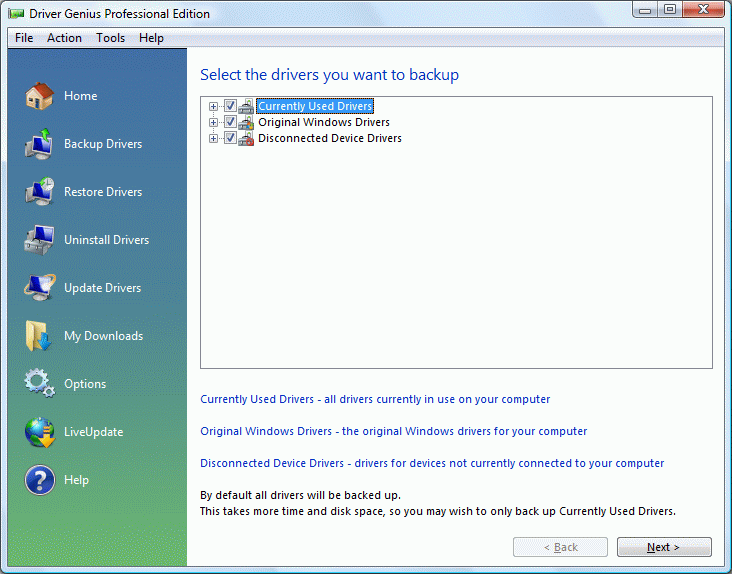Open Update Drivers using its icon
Image resolution: width=732 pixels, height=574 pixels.
click(39, 288)
